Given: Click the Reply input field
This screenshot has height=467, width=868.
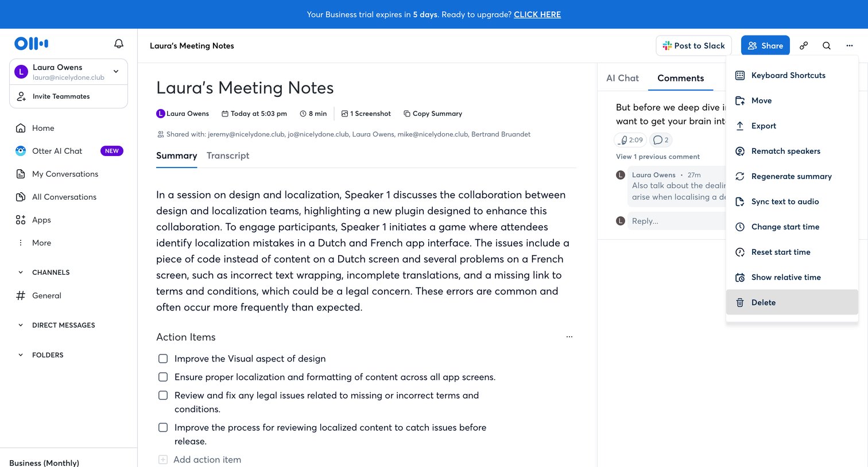Looking at the screenshot, I should click(677, 221).
